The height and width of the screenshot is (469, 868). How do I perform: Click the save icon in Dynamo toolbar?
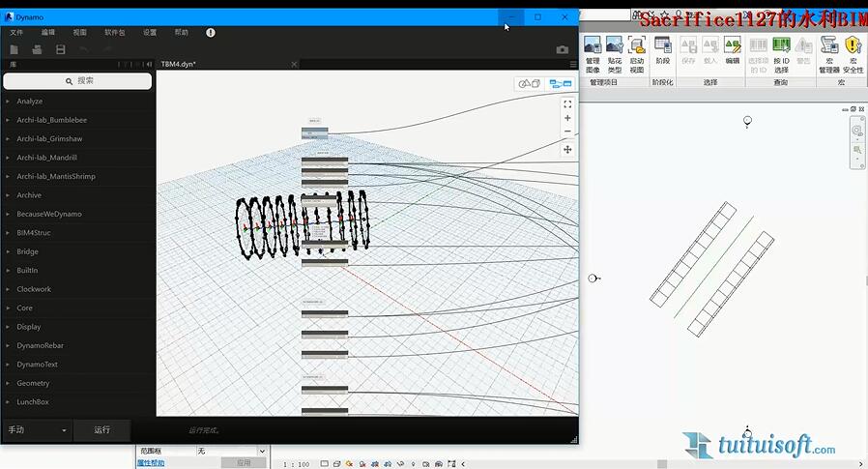[x=61, y=49]
